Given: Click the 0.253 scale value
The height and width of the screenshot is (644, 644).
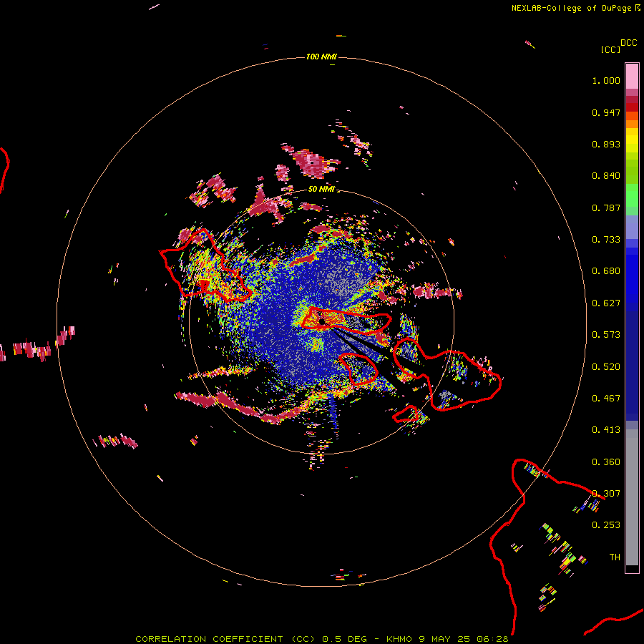Looking at the screenshot, I should [606, 525].
